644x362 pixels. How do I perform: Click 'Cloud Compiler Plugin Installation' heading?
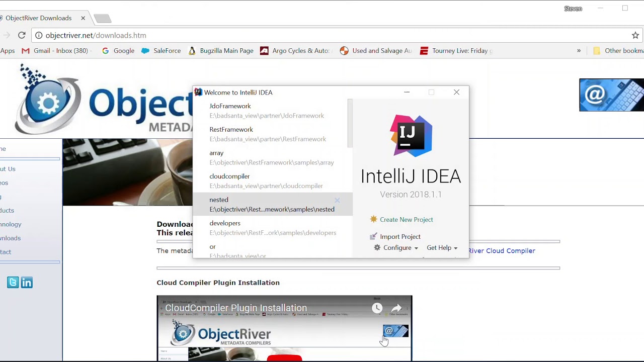click(x=218, y=283)
